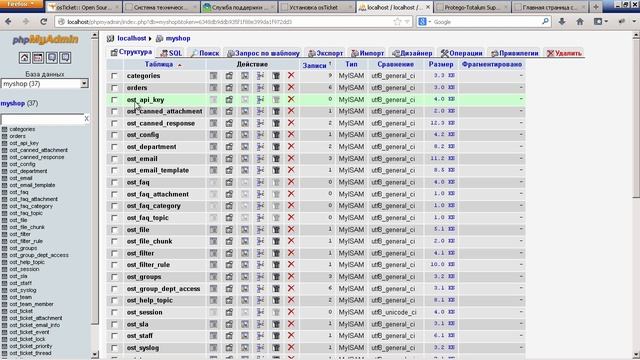Click search icon for ost_config row
The width and height of the screenshot is (640, 360).
click(x=244, y=135)
